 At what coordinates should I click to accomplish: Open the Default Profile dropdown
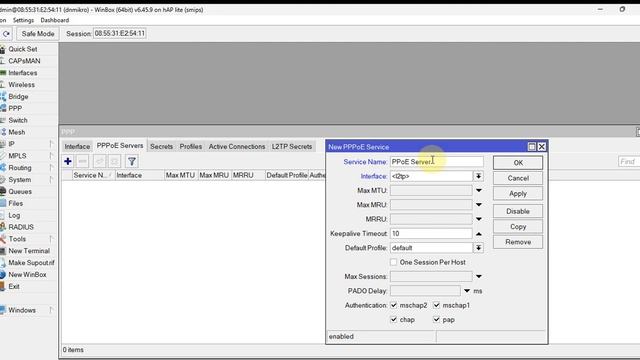point(478,248)
